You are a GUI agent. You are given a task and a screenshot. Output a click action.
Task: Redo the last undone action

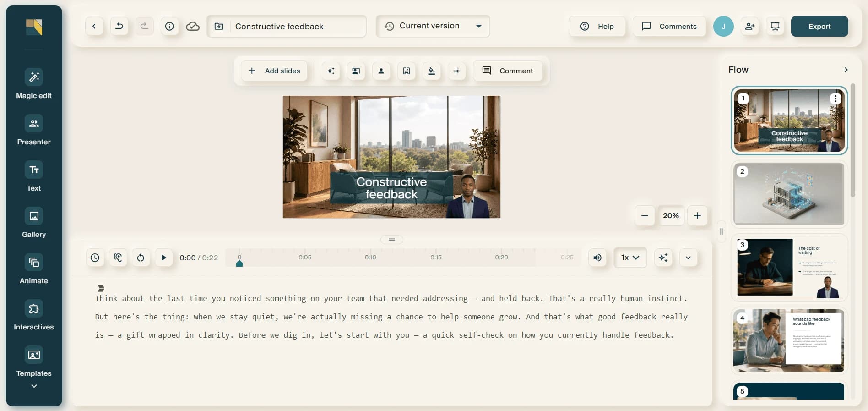(144, 26)
